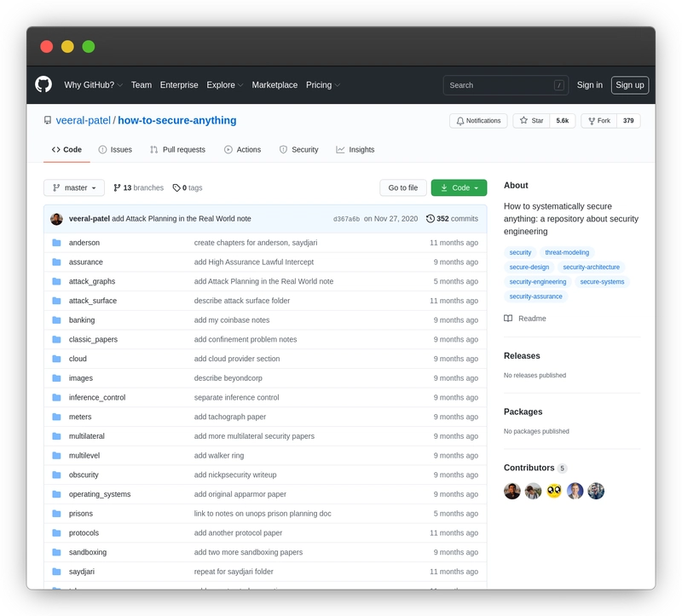Image resolution: width=682 pixels, height=616 pixels.
Task: Click the tag icon next to 0 tags
Action: (176, 187)
